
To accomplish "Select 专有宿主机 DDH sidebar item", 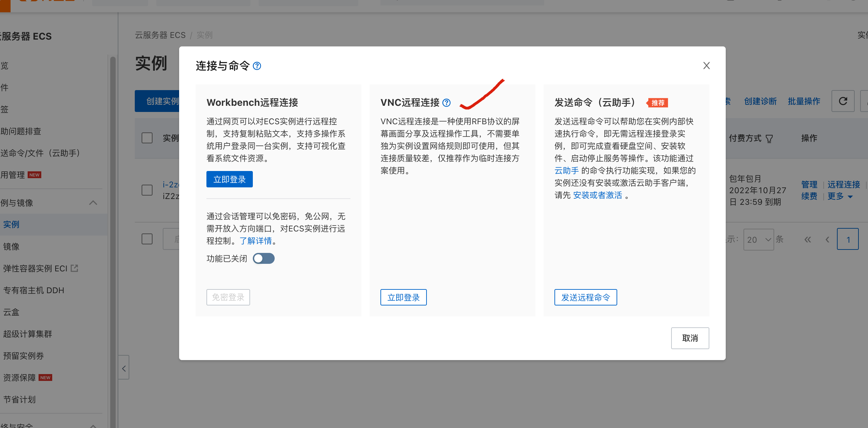I will click(33, 290).
